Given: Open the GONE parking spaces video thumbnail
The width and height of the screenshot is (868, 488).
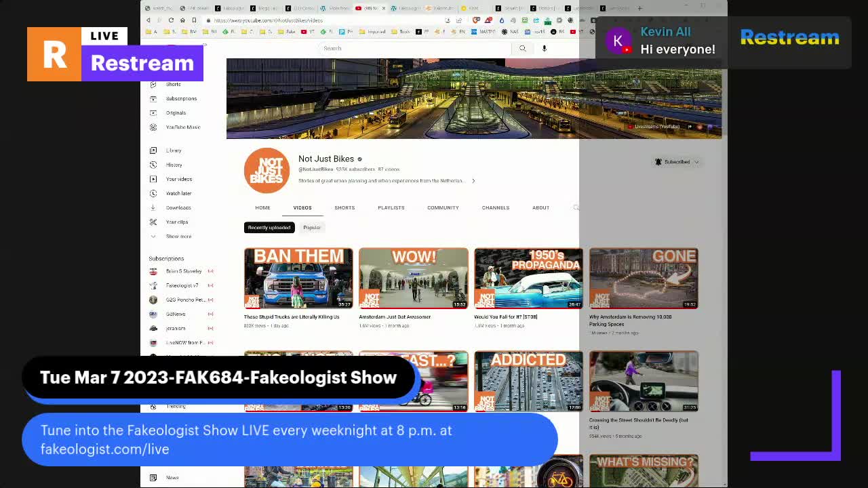Looking at the screenshot, I should pos(644,278).
